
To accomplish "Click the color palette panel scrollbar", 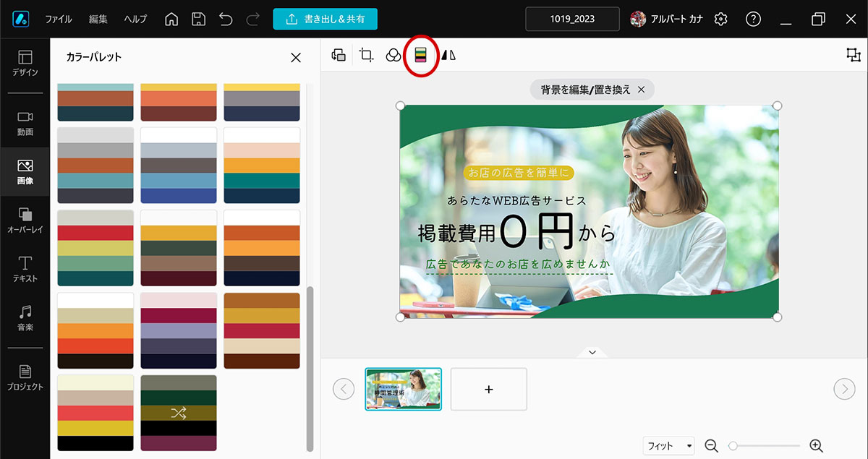I will tap(310, 369).
